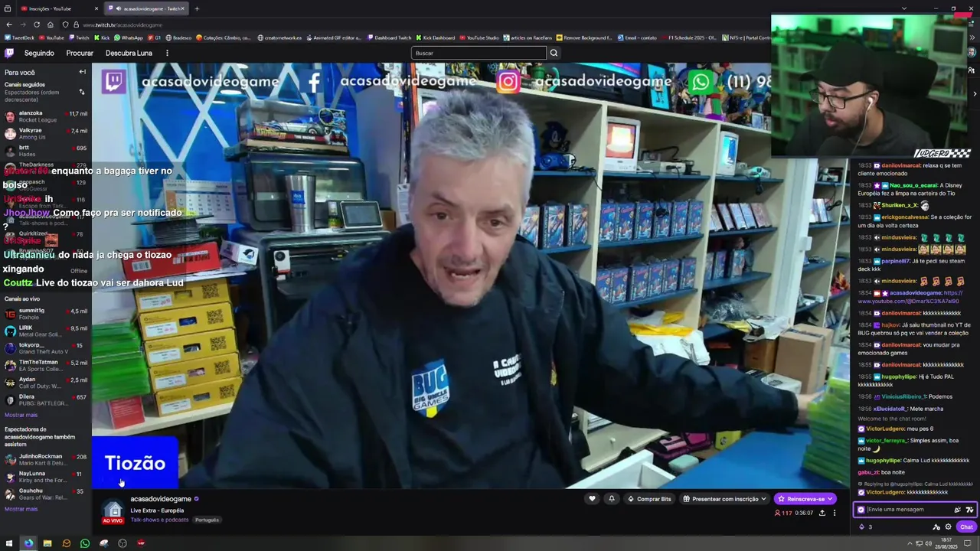Open File Explorer from taskbar
This screenshot has height=551, width=980.
click(47, 543)
